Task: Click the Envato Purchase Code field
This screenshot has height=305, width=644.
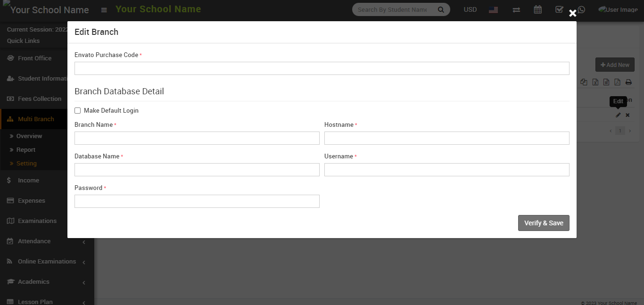Action: (x=322, y=68)
